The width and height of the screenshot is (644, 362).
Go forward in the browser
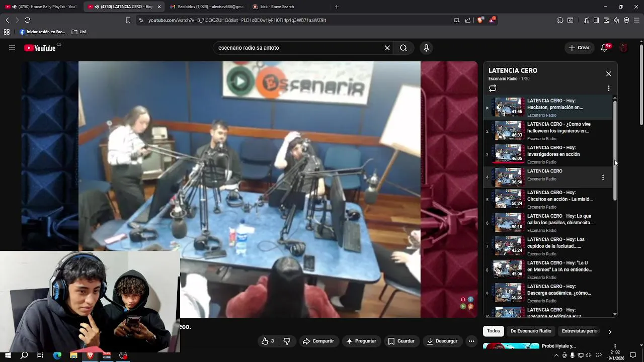click(17, 20)
